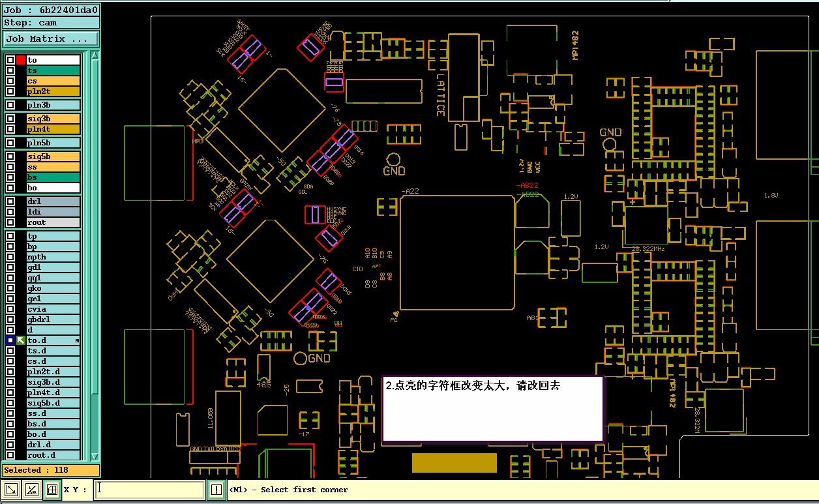Select the bo layer name
Screen dimensions: 819x504
pos(53,188)
